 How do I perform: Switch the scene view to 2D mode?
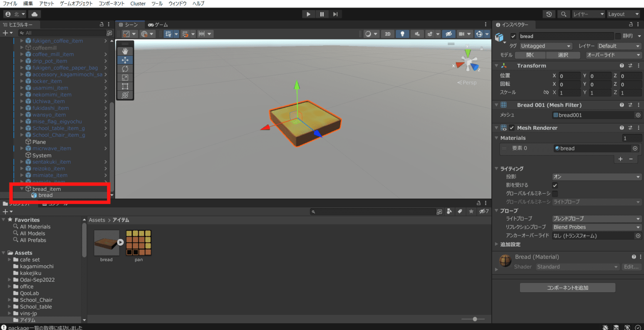coord(388,34)
